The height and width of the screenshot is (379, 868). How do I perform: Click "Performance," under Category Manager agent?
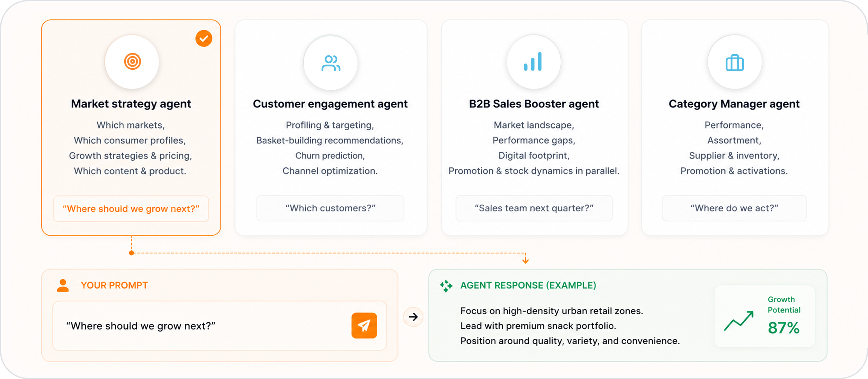[734, 125]
